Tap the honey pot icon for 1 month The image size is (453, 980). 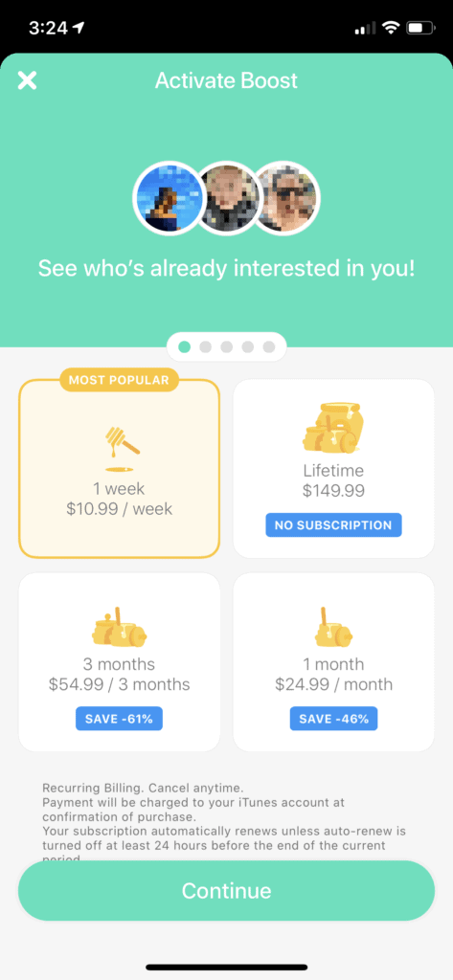pyautogui.click(x=333, y=626)
